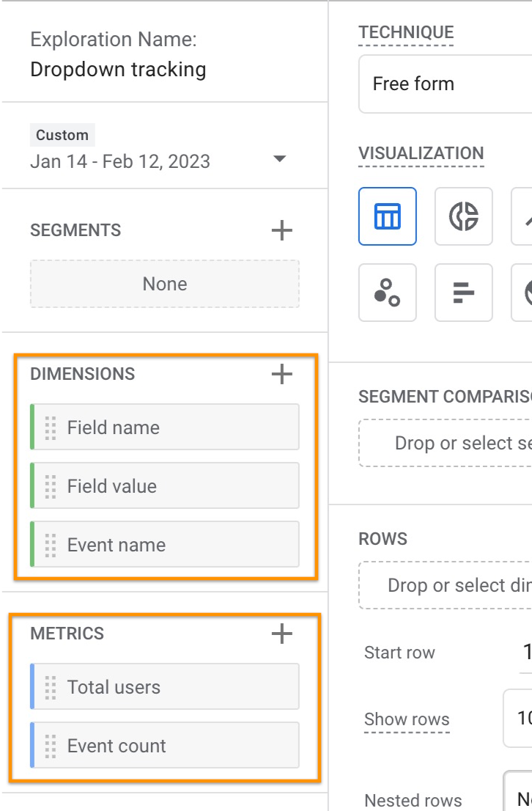The width and height of the screenshot is (532, 811).
Task: Select the donut chart visualization
Action: (x=463, y=216)
